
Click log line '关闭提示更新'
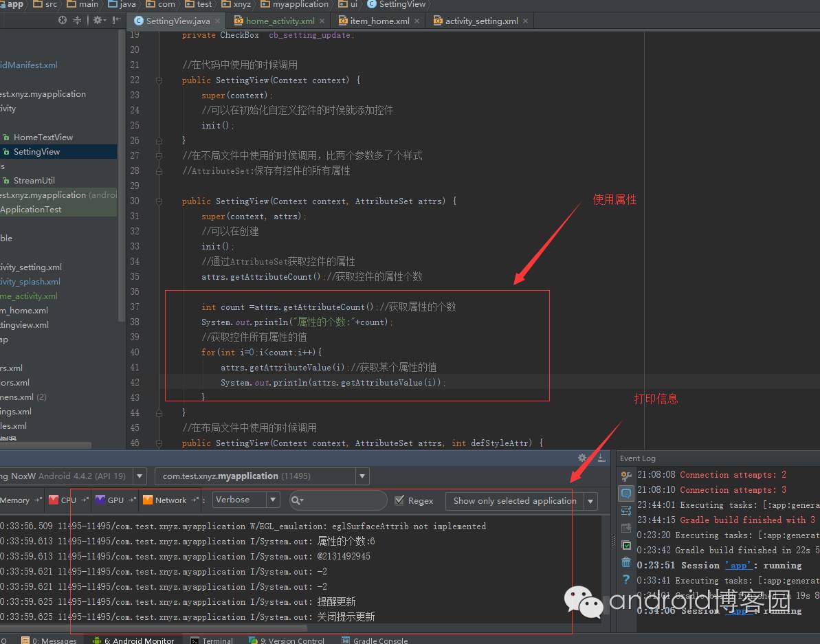point(187,617)
